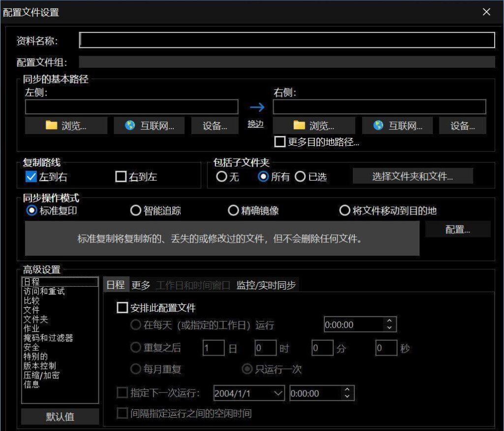Open left side Internet (互联网) button
Viewport: 504px width, 431px height.
point(149,126)
